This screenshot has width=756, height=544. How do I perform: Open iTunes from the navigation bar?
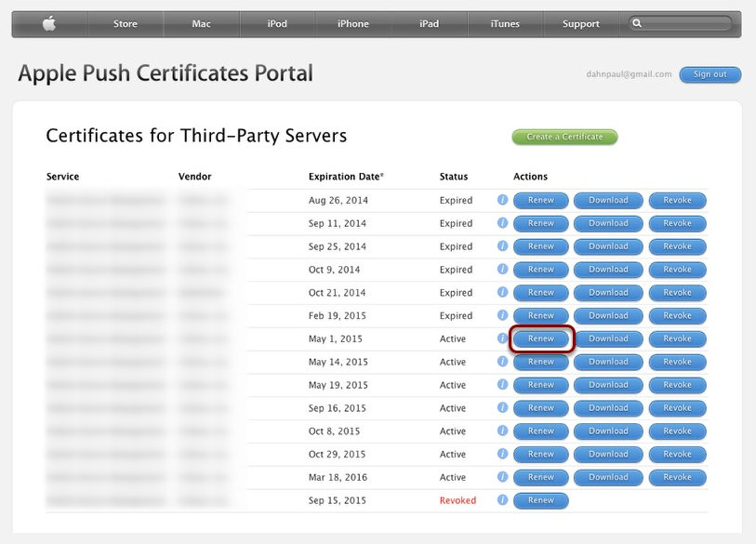(x=505, y=23)
